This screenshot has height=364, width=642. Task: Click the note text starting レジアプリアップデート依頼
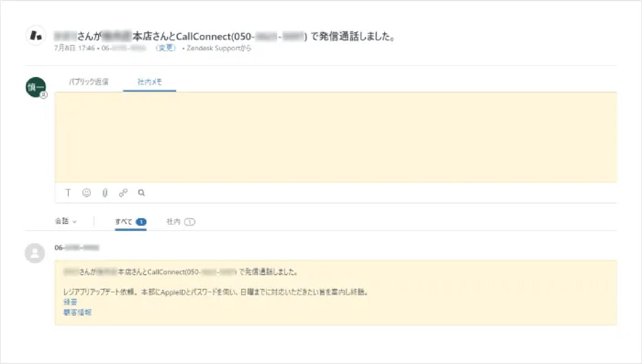(x=215, y=292)
